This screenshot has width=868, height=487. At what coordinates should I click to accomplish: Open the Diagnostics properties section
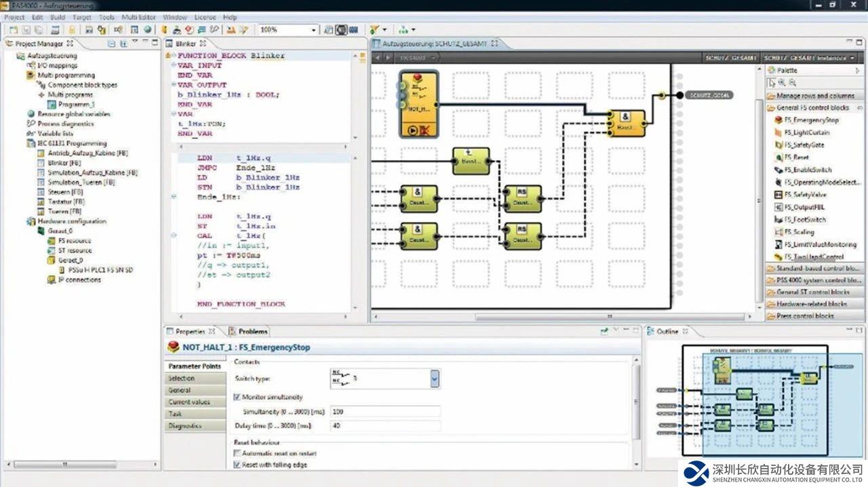pos(184,426)
